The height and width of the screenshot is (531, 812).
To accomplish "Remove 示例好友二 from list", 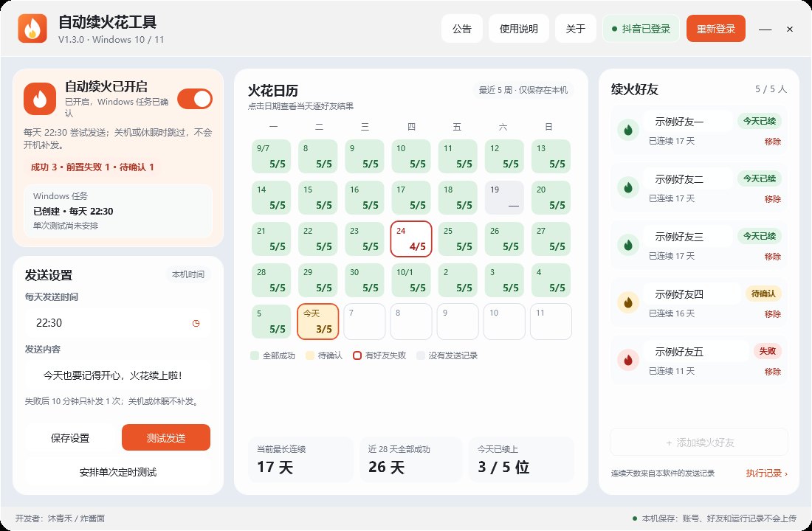I will point(773,198).
